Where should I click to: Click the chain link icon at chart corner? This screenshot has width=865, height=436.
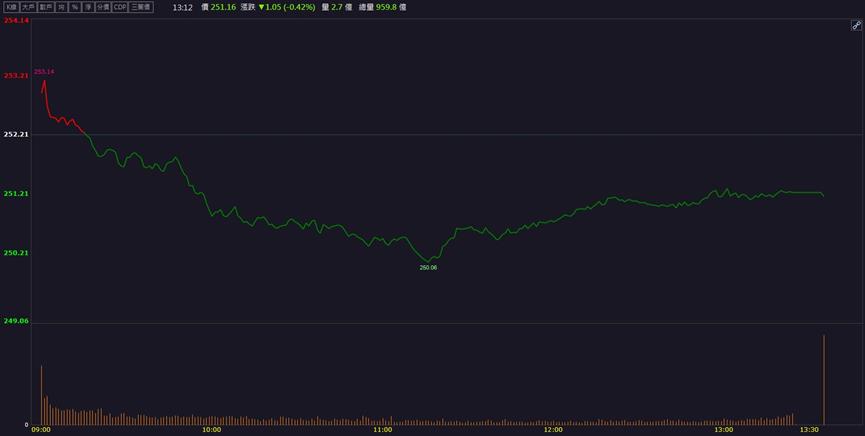click(x=856, y=25)
